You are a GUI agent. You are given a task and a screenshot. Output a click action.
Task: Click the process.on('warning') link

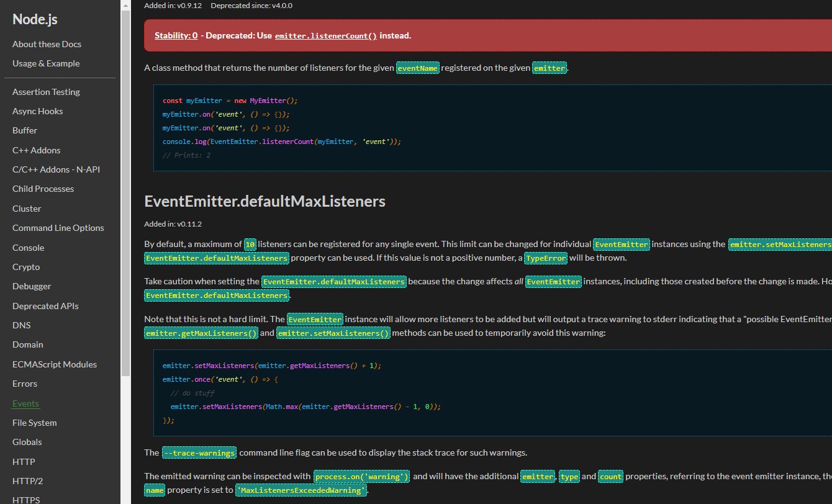[x=361, y=477]
